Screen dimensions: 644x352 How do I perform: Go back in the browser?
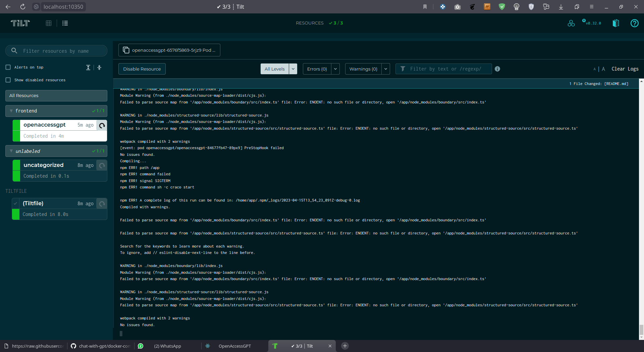pos(8,7)
